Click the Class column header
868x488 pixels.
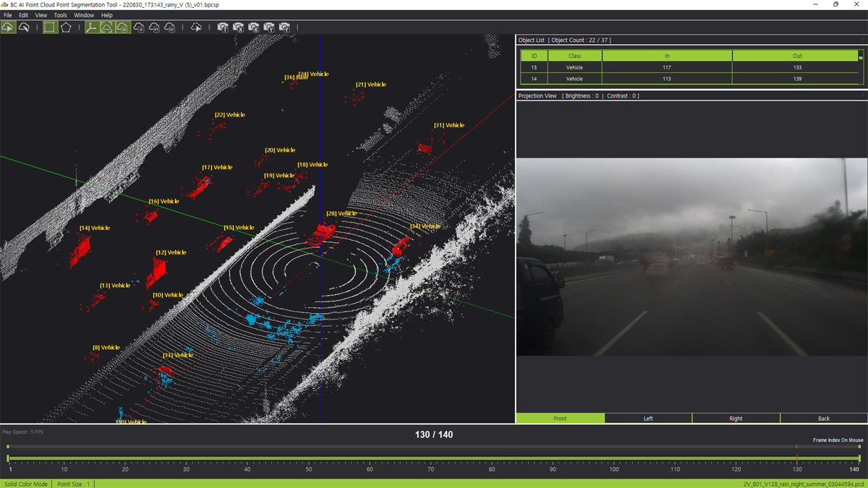pyautogui.click(x=575, y=56)
